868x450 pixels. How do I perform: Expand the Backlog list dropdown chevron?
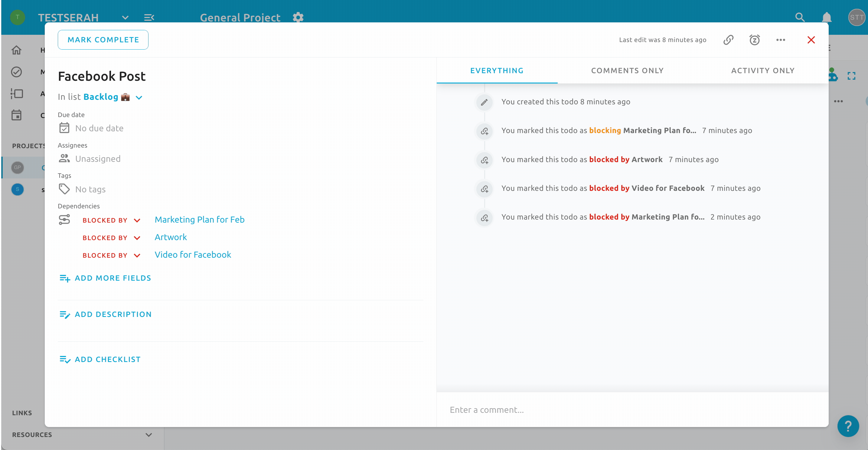[x=139, y=97]
